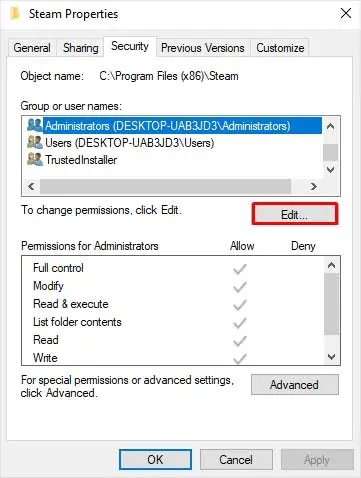The height and width of the screenshot is (478, 361).
Task: Click the Users group icon
Action: [35, 143]
